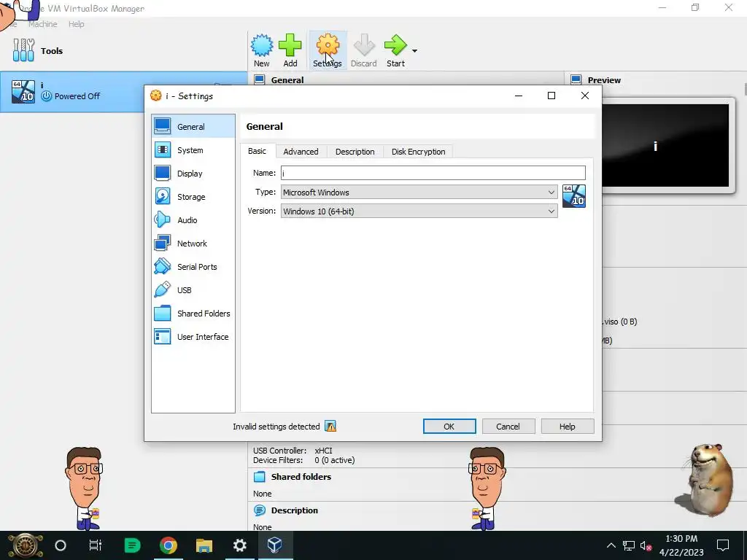Screen dimensions: 747x560
Task: Open the Audio settings category
Action: (193, 220)
